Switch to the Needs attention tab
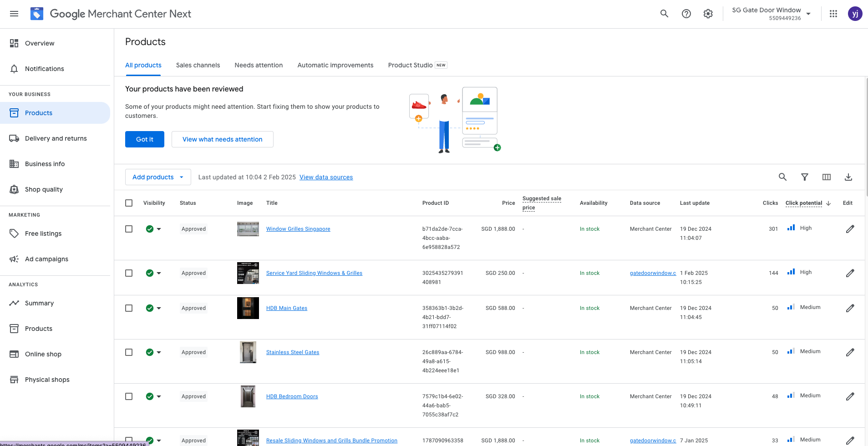 [x=259, y=65]
